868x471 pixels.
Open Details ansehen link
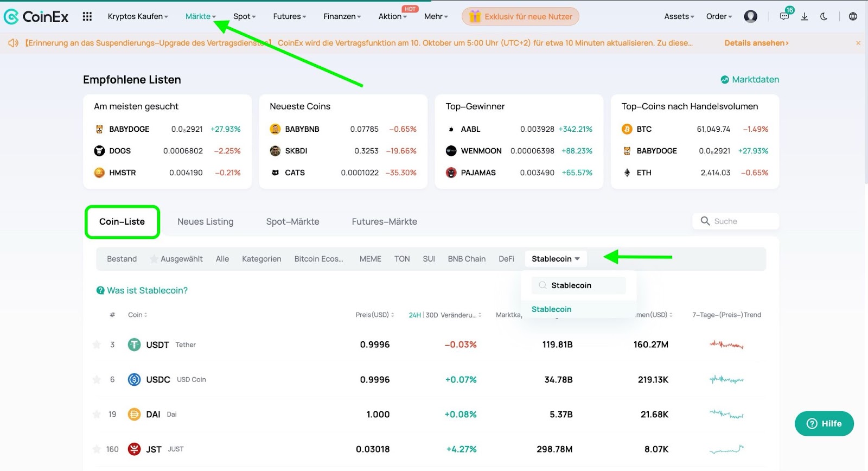click(756, 43)
